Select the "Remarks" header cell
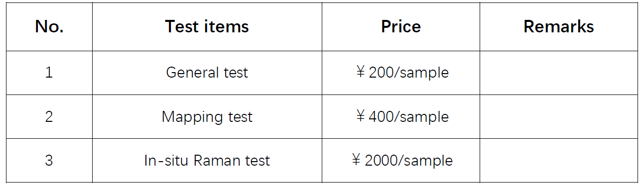 [559, 27]
